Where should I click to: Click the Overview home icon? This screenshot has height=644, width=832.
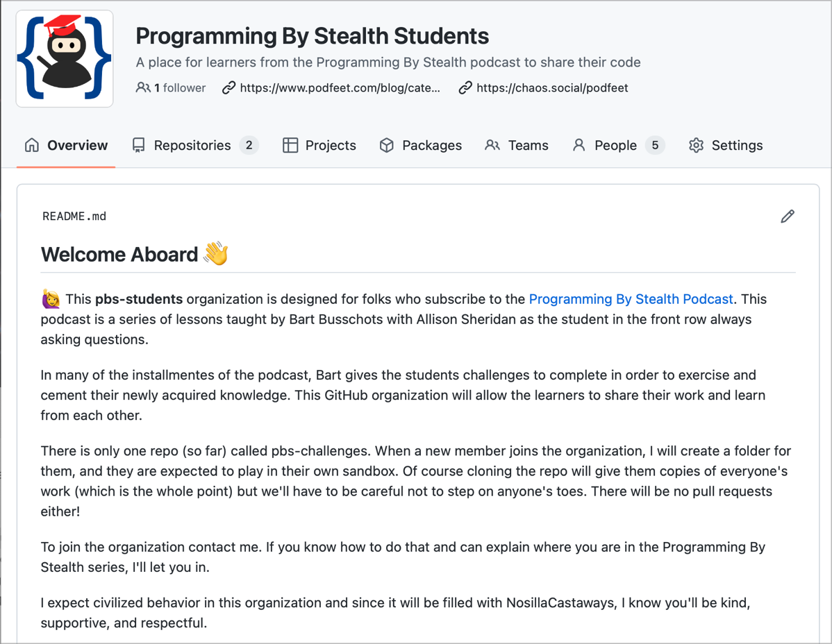[32, 145]
